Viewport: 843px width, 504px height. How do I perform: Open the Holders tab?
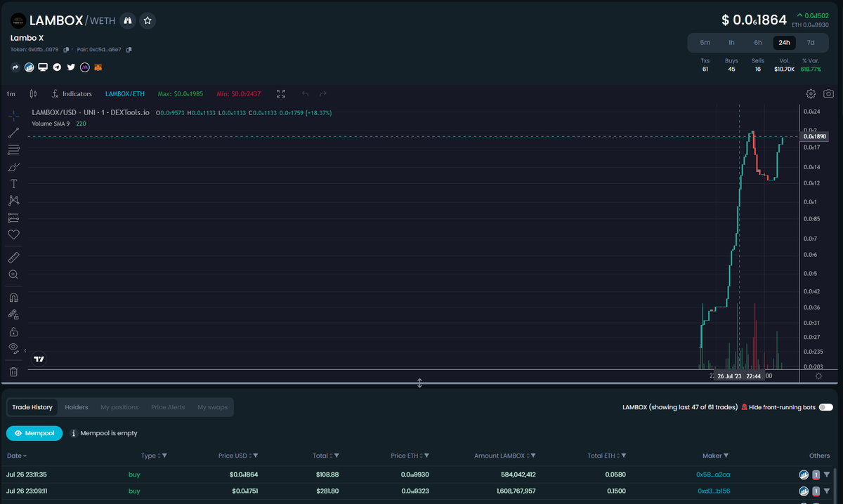coord(77,407)
